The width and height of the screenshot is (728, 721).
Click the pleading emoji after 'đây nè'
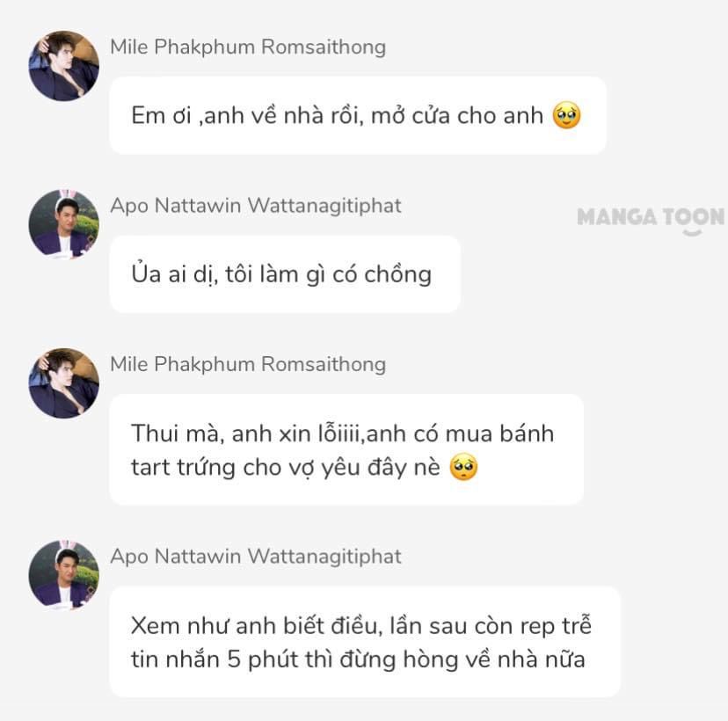point(464,467)
